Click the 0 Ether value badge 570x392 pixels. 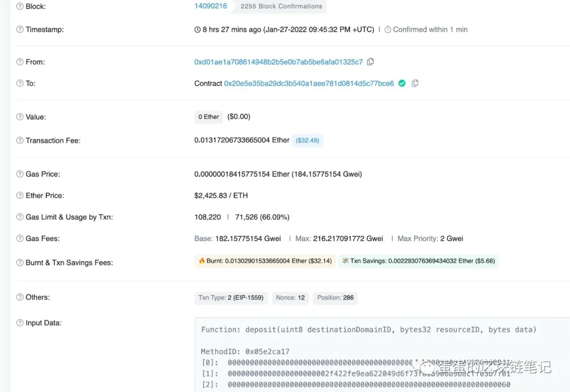208,117
